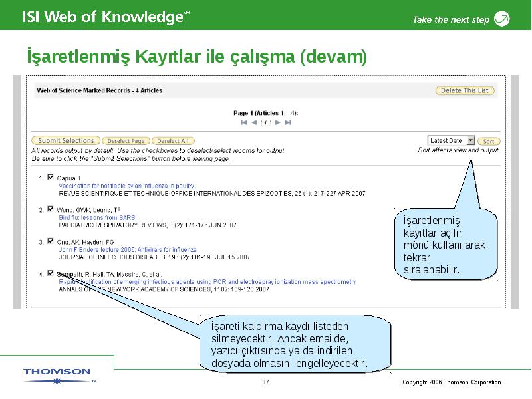Click the Journal of Infectious Diseases citation

(x=154, y=257)
